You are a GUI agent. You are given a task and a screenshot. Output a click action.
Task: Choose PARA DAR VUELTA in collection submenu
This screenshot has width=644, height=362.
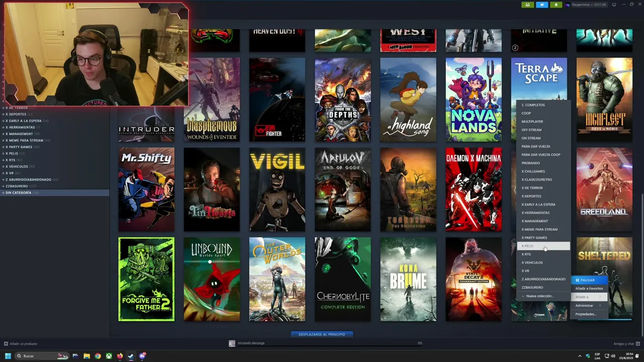[x=543, y=146]
